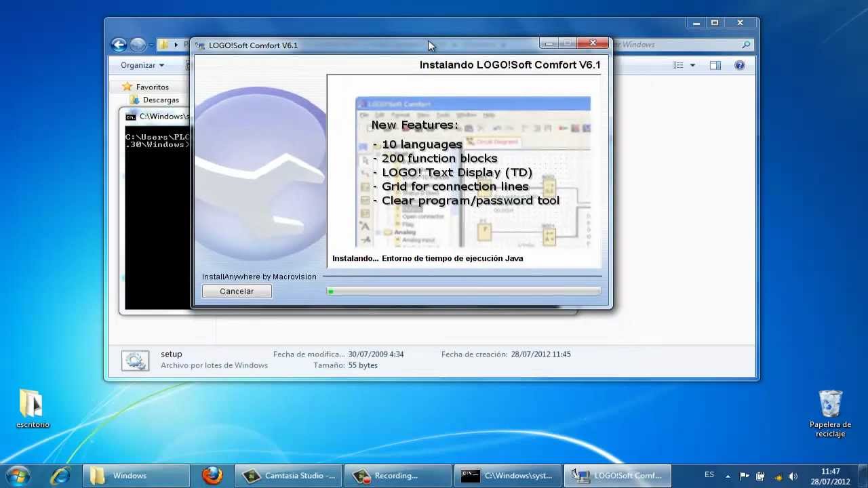Show hidden tray icons arrow
This screenshot has width=868, height=488.
coord(728,476)
